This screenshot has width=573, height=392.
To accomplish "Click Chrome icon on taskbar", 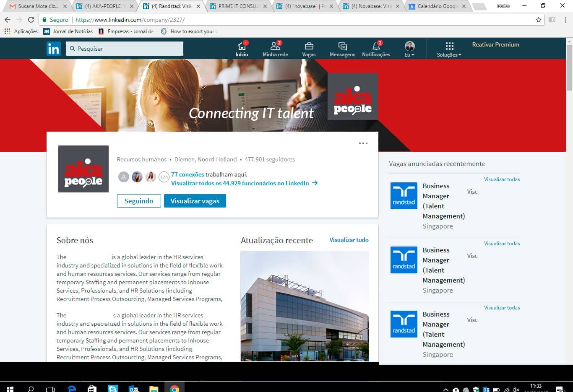I will [175, 389].
